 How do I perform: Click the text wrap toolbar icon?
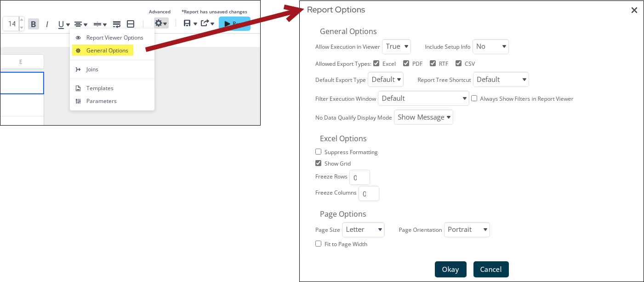pyautogui.click(x=116, y=23)
